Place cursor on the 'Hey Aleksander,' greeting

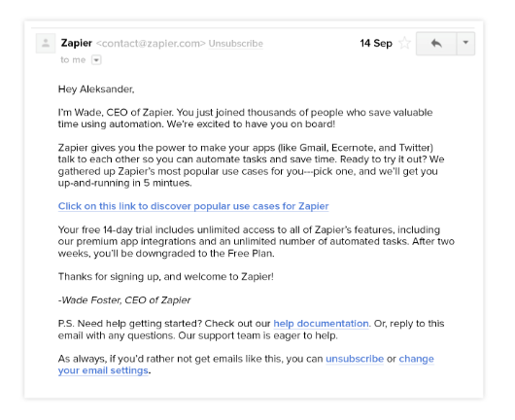tap(96, 89)
